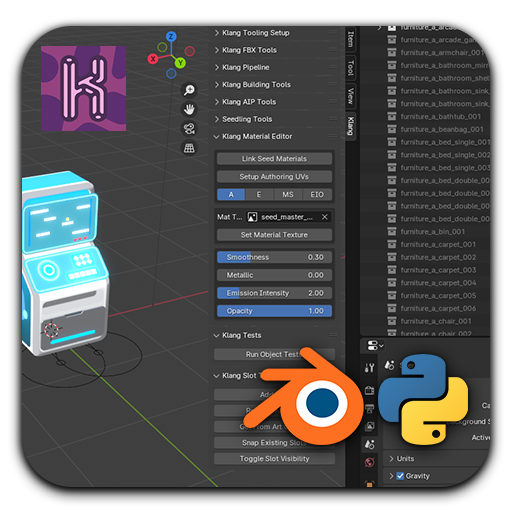Switch to the Item sidebar tab
The height and width of the screenshot is (512, 512).
click(351, 39)
